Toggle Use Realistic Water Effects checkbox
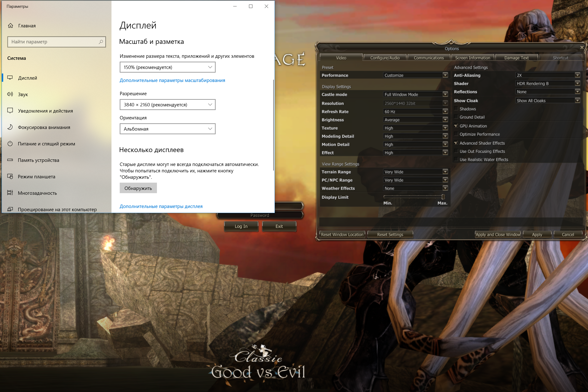The height and width of the screenshot is (392, 588). [x=456, y=159]
